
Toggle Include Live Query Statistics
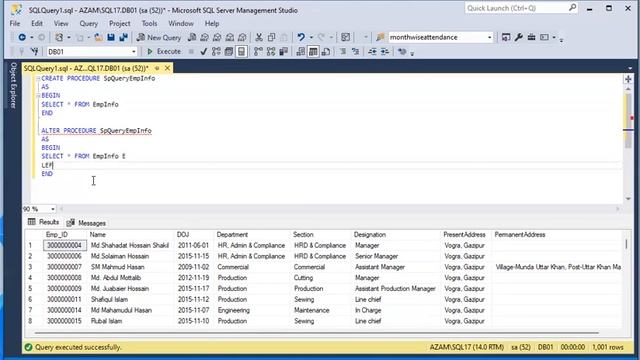point(271,52)
